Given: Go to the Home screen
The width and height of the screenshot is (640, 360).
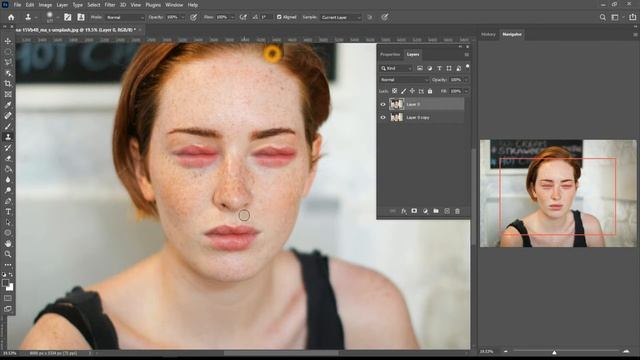Looking at the screenshot, I should click(11, 17).
